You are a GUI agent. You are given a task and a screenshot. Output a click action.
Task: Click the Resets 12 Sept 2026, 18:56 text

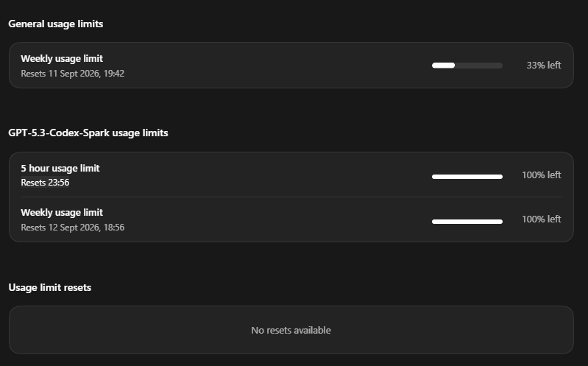tap(72, 228)
